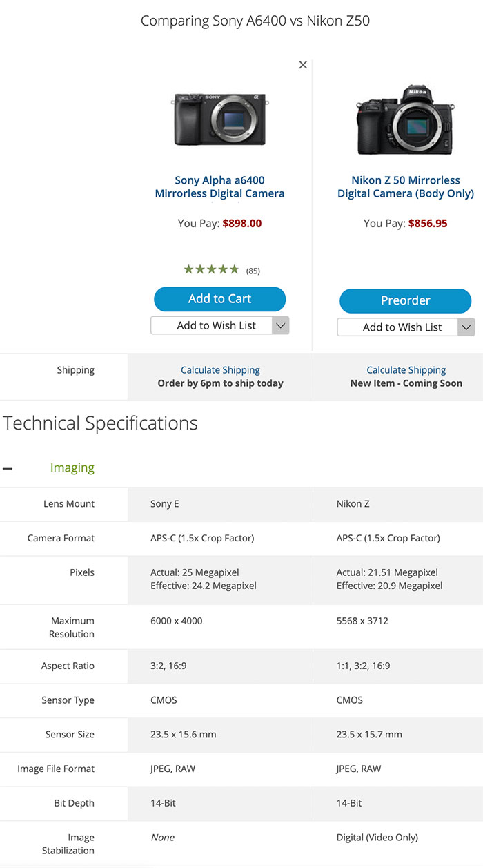
Task: Open dropdown arrow next to Nikon Add to Wish List
Action: (467, 327)
